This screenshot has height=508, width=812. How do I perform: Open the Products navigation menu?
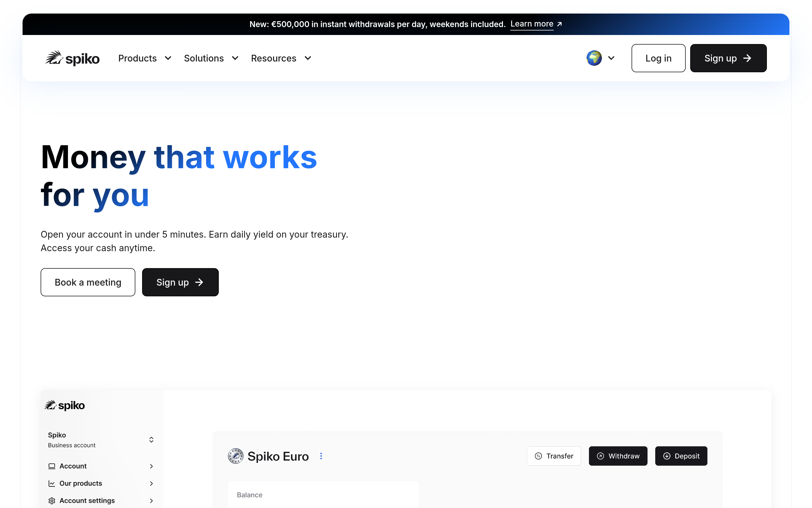point(145,58)
